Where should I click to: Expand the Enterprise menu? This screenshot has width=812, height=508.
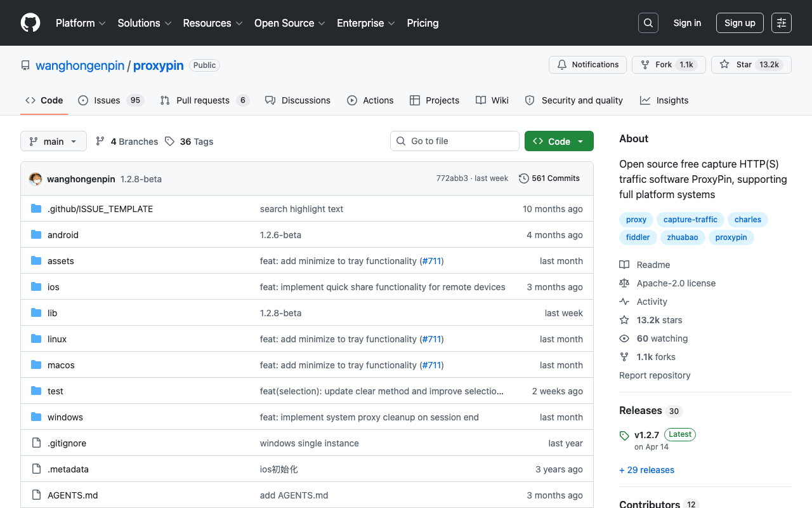pos(365,23)
